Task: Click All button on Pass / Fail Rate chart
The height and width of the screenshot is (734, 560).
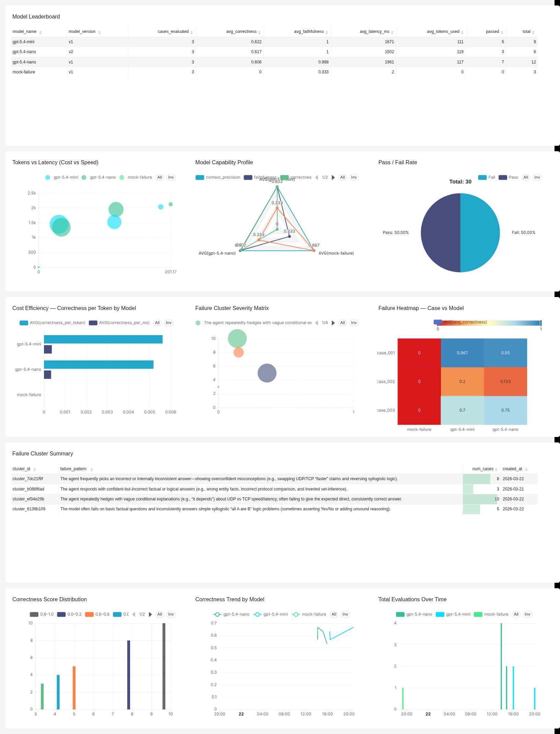Action: click(x=526, y=177)
